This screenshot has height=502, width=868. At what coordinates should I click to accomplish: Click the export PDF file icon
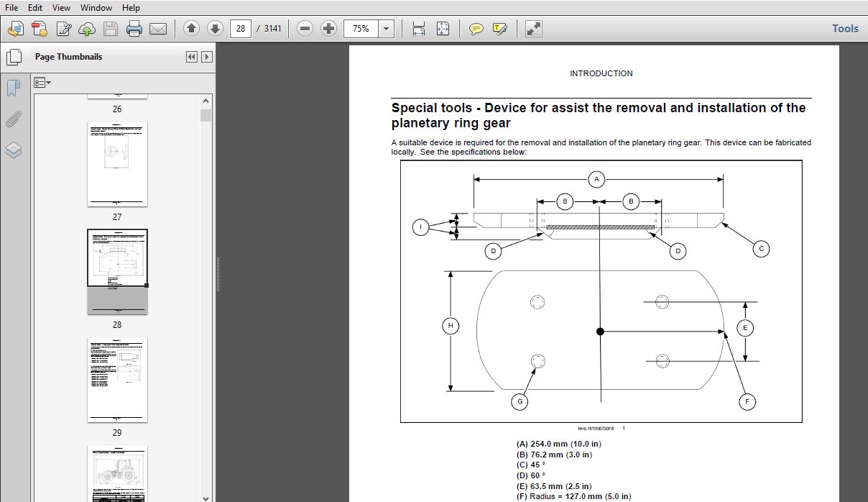(40, 29)
